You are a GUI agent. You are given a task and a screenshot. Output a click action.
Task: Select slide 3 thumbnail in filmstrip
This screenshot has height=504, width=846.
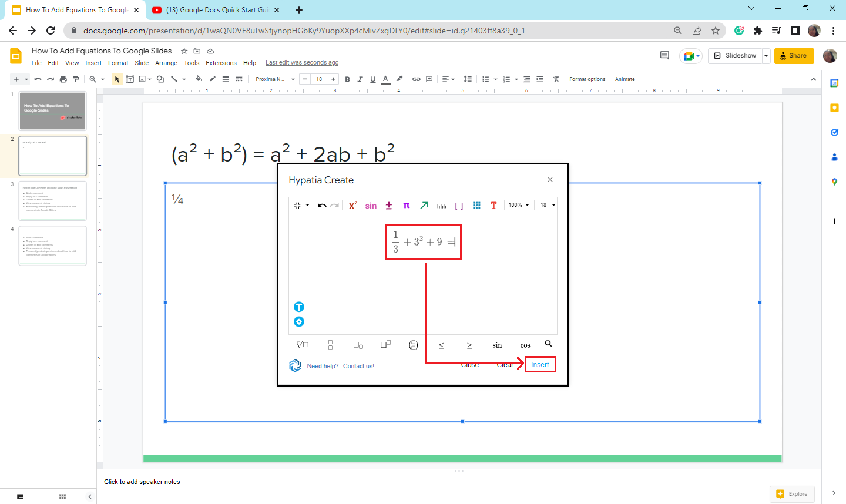click(52, 201)
